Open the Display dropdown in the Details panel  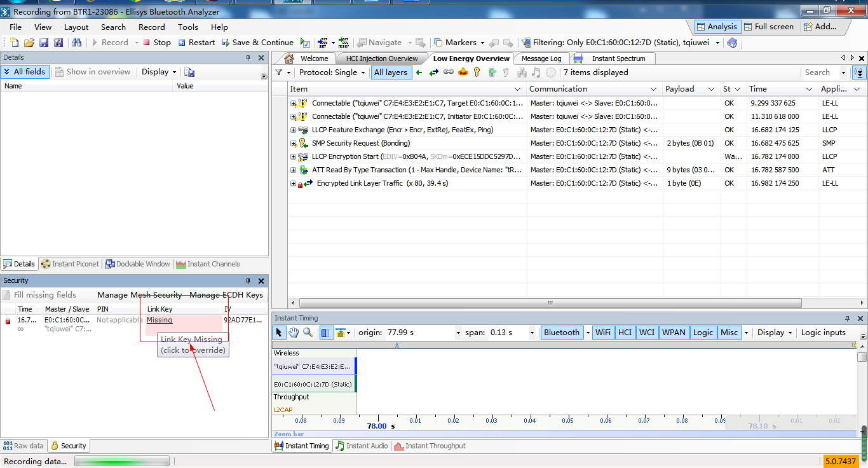(159, 72)
